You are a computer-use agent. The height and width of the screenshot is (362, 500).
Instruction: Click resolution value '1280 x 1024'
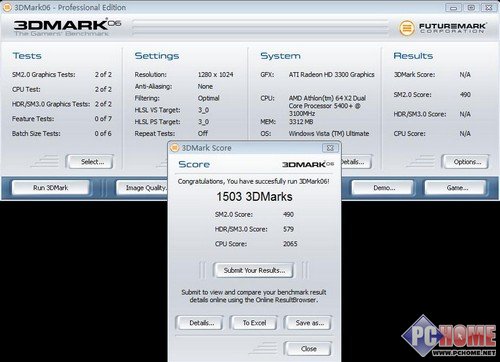click(x=215, y=75)
